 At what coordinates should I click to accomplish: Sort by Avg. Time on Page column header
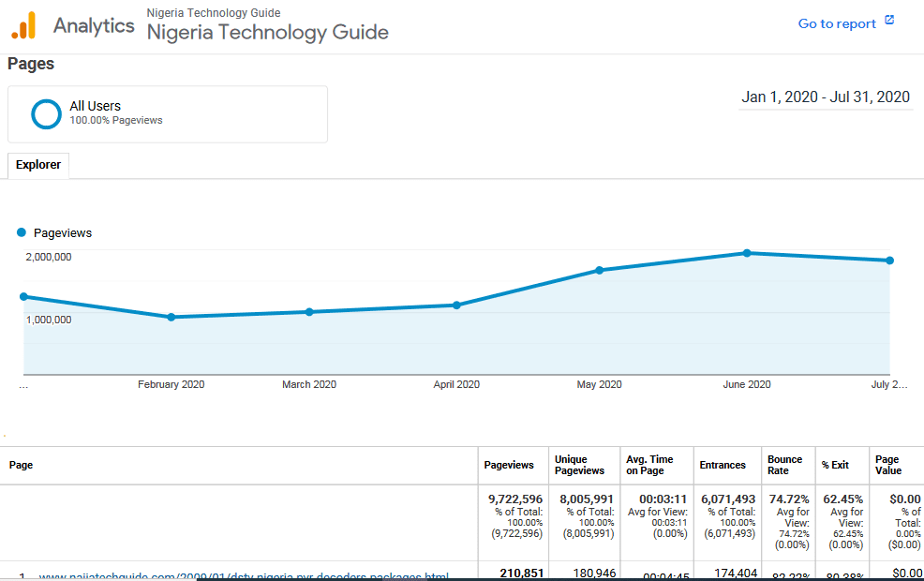[649, 465]
